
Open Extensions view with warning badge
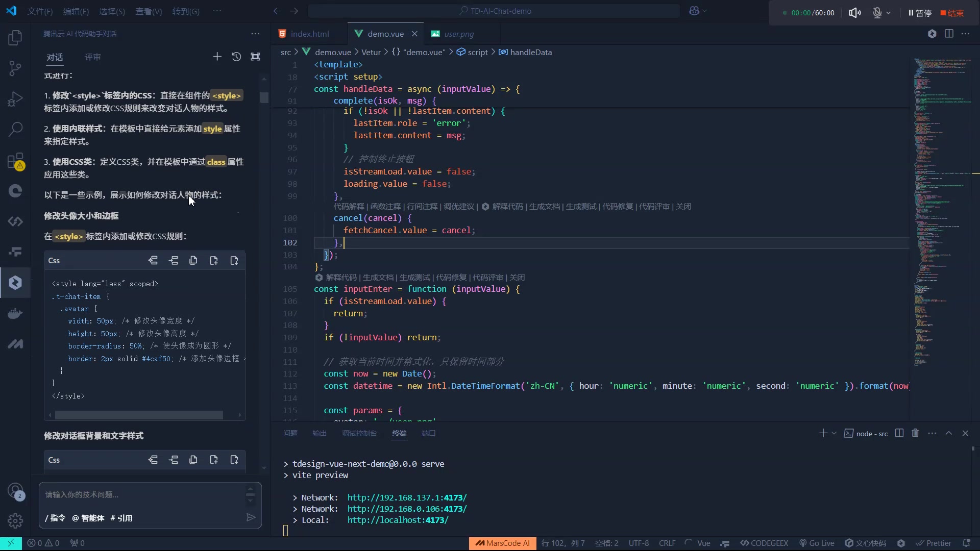point(15,161)
